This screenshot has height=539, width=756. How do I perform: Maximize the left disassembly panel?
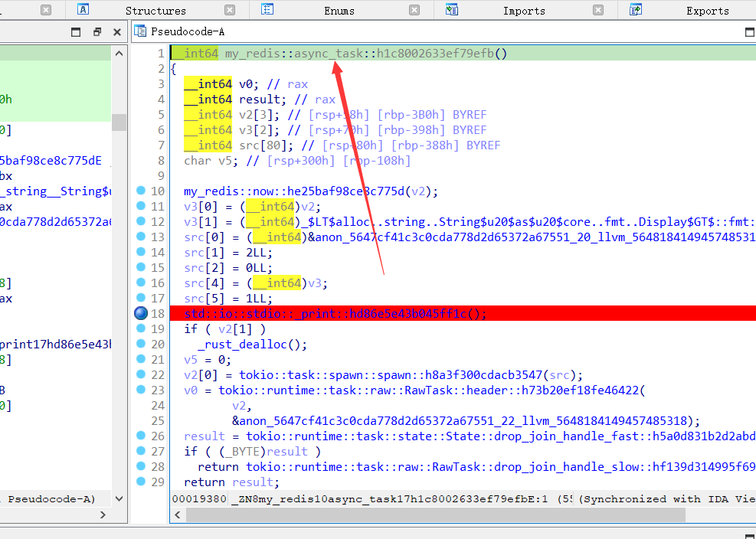tap(76, 32)
